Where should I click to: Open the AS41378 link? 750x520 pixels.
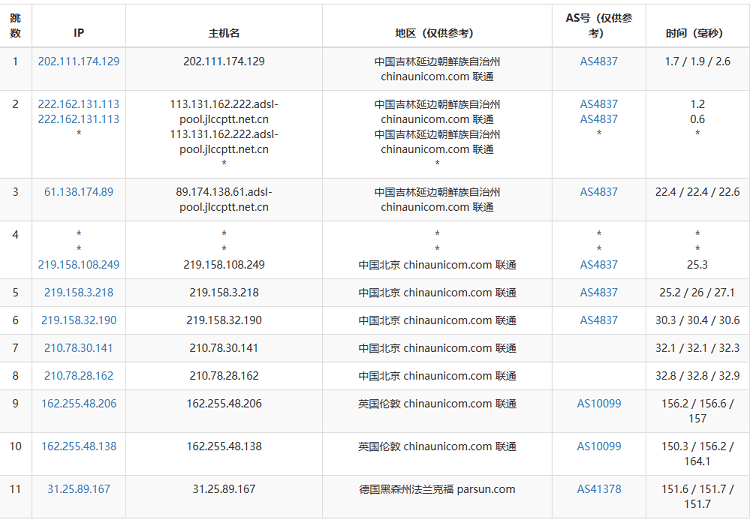coord(598,489)
